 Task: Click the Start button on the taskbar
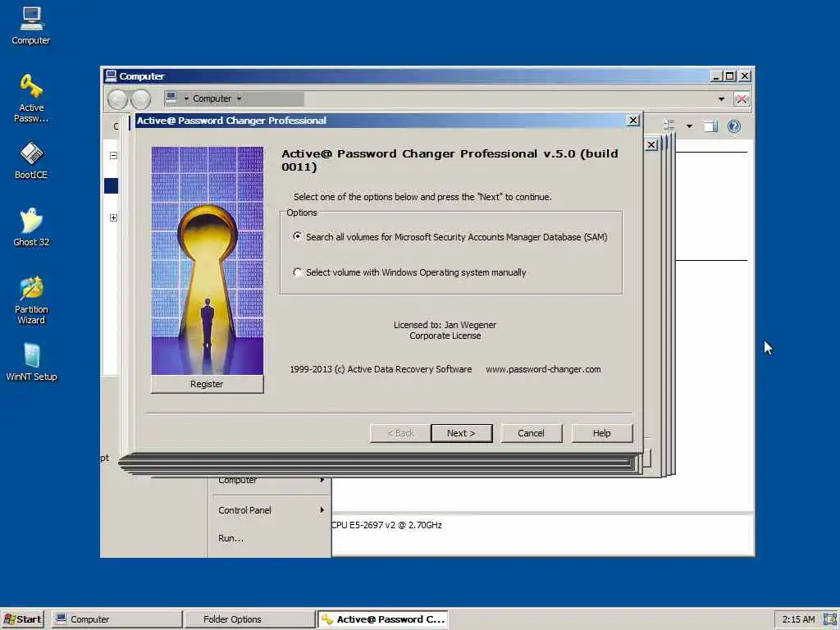[22, 619]
